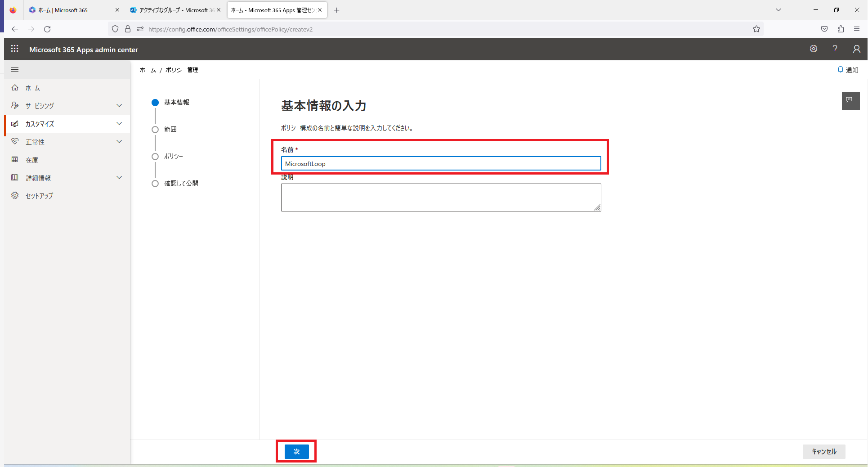This screenshot has height=467, width=868.
Task: Click the Microsoft 365 Apps admin center title
Action: 84,49
